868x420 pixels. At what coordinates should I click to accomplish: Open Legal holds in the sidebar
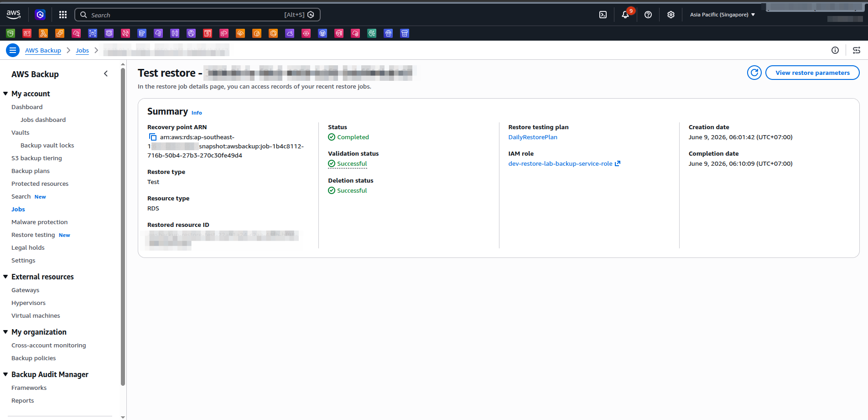pos(28,247)
